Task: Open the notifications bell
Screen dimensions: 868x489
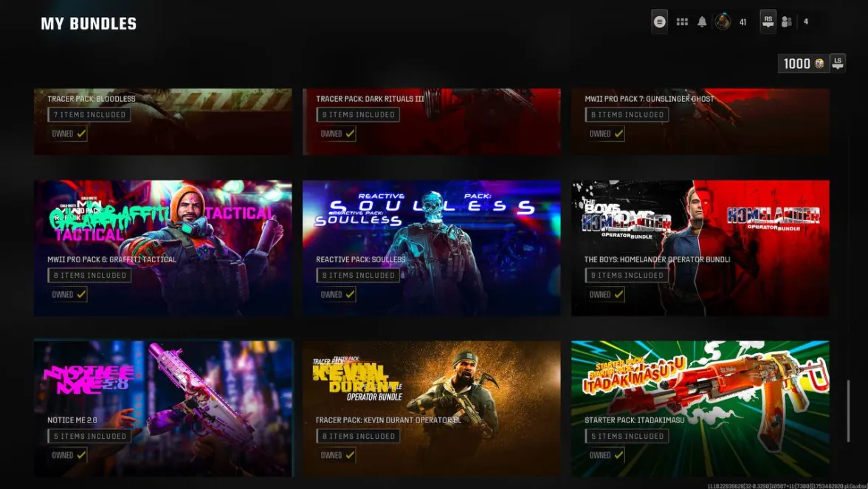Action: 702,21
